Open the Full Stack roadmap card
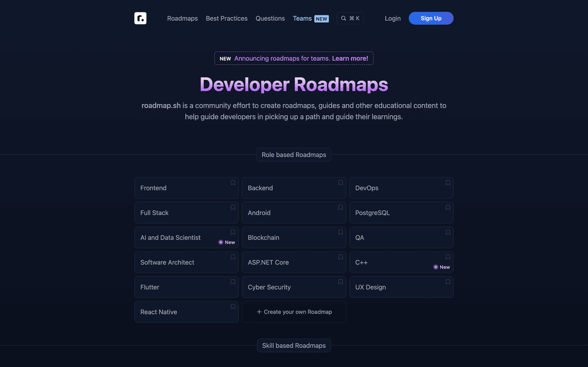Viewport: 588px width, 367px height. coord(186,213)
